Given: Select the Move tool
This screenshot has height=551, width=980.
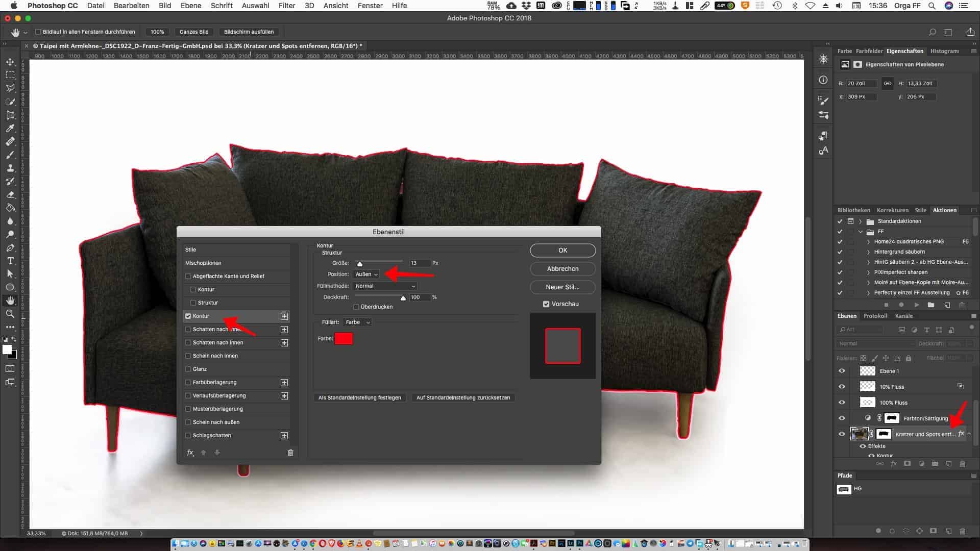Looking at the screenshot, I should point(10,62).
